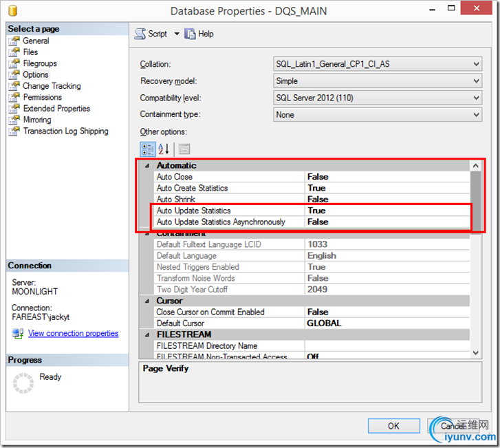Open the Filegroups page
This screenshot has height=448, width=500.
pos(40,63)
